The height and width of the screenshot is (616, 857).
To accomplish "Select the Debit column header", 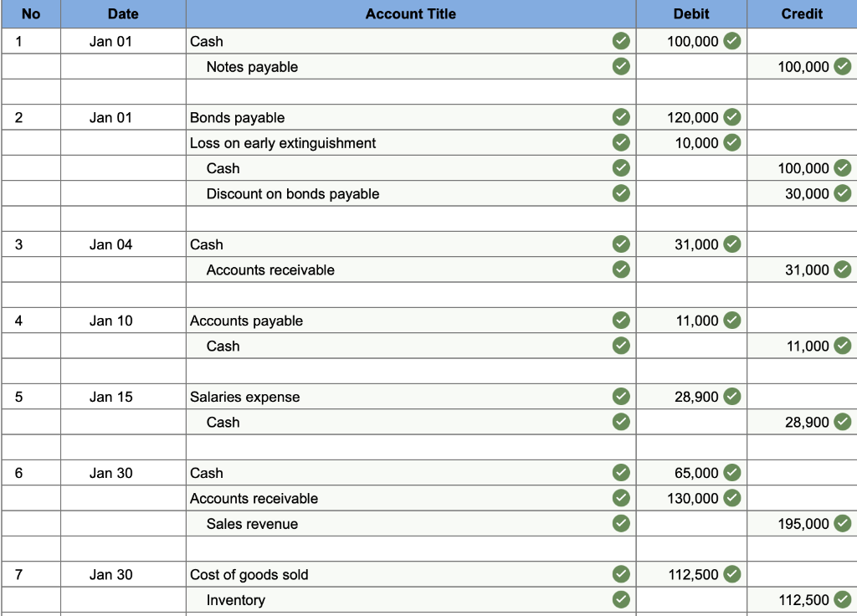I will 690,13.
